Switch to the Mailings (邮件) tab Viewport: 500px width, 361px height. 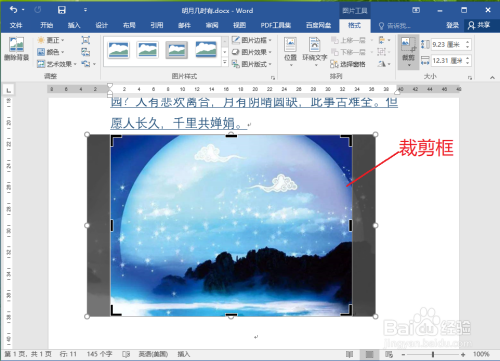[184, 25]
